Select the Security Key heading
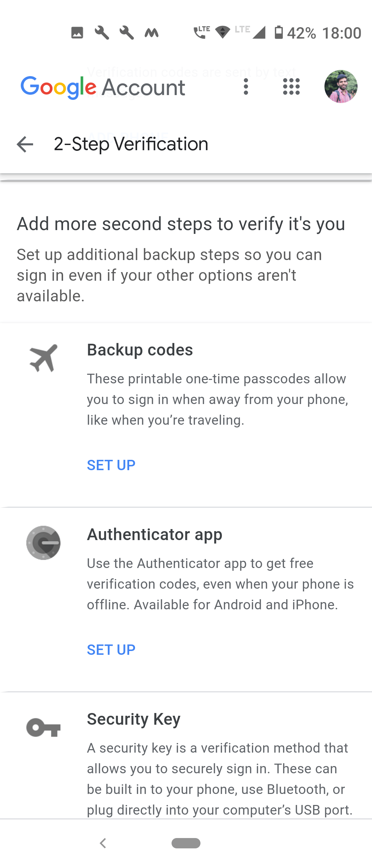Screen dimensions: 372x868 point(134,719)
